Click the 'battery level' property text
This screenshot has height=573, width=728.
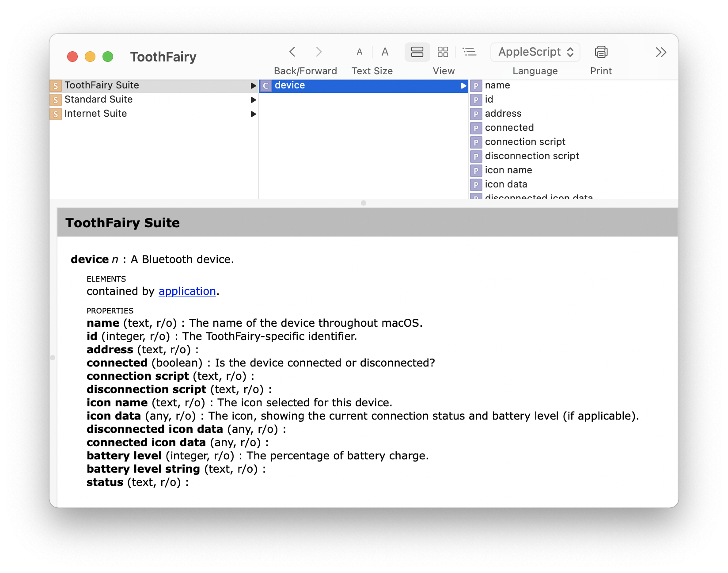(x=124, y=456)
